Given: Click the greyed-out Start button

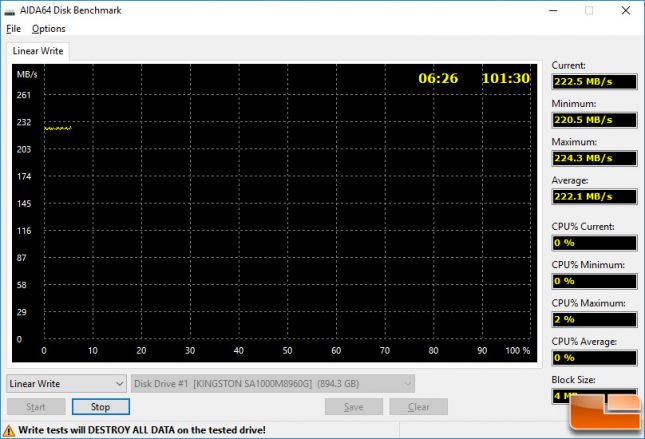Looking at the screenshot, I should 36,407.
